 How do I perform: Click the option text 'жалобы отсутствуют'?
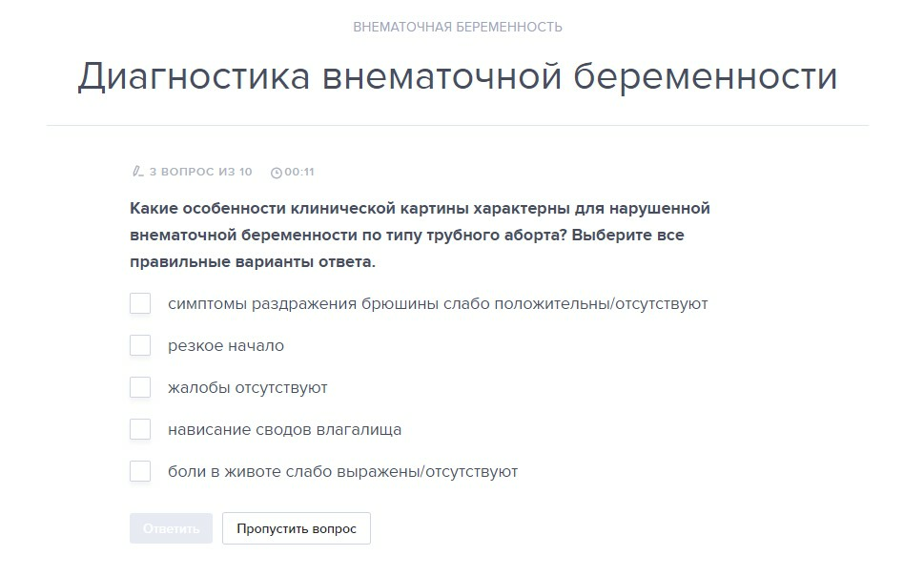(x=248, y=388)
